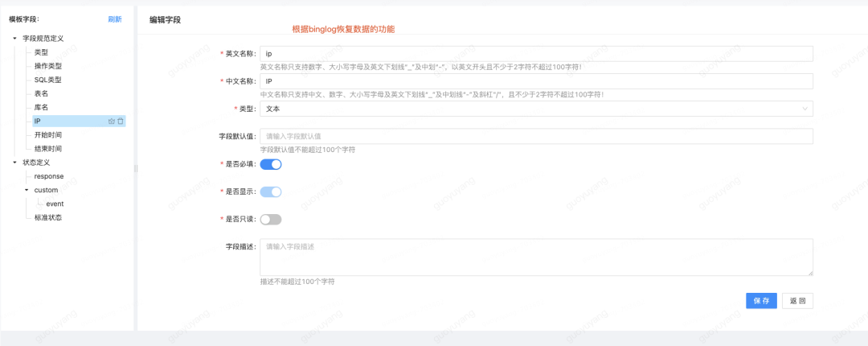Viewport: 868px width, 346px height.
Task: Toggle the 是否只读 switch
Action: [x=271, y=220]
